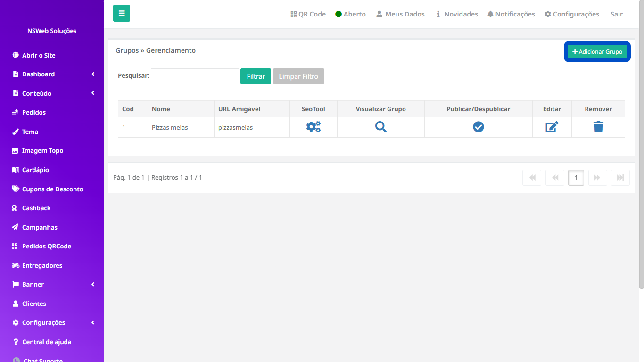Click the Filtrar button

(x=256, y=76)
